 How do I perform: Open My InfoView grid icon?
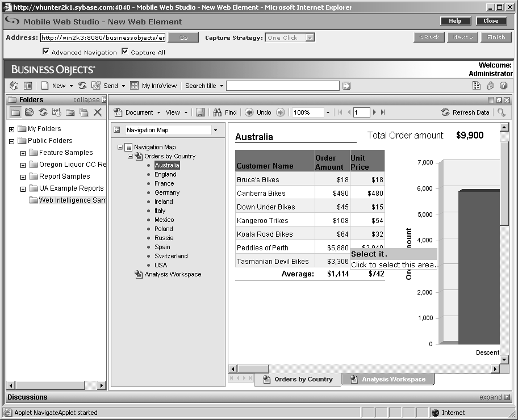(134, 86)
